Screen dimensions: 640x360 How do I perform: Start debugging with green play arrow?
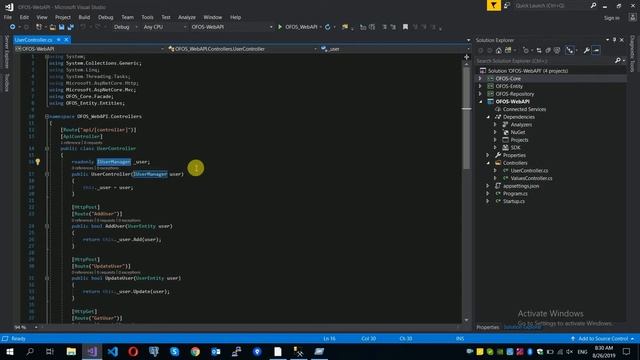(280, 27)
